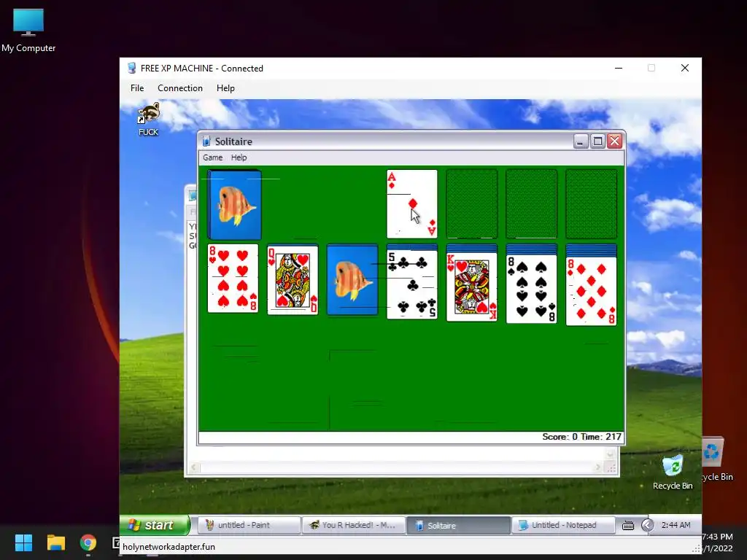Select the 8 of Hearts card
Image resolution: width=747 pixels, height=560 pixels.
pyautogui.click(x=233, y=278)
